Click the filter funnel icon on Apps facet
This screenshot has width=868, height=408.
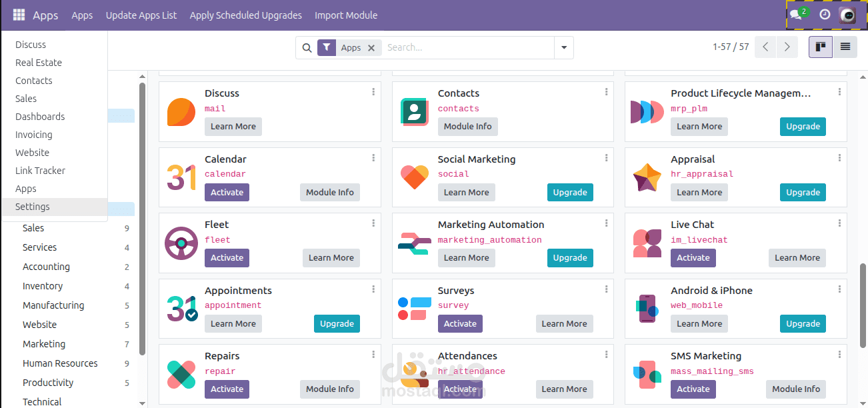coord(327,47)
